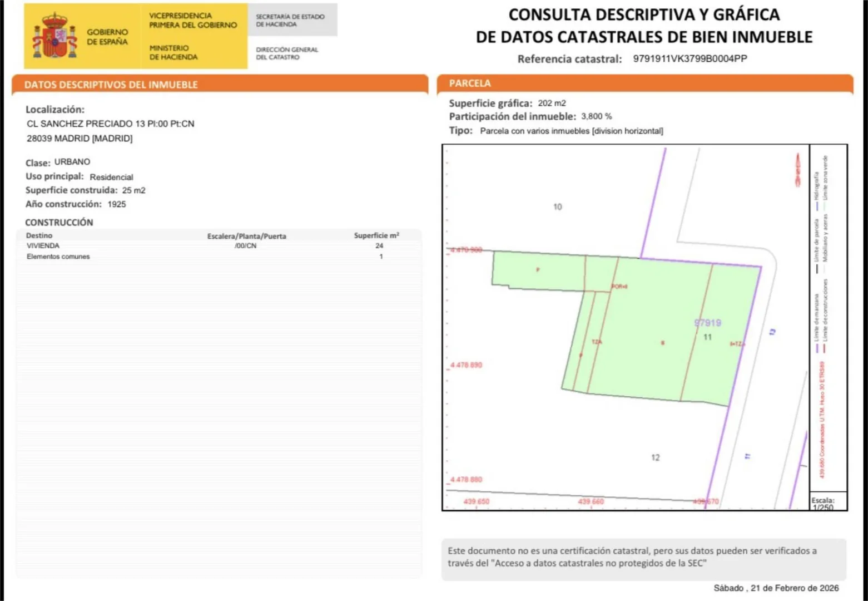This screenshot has width=868, height=601.
Task: Select the 'Elementos comunes' table row
Action: pyautogui.click(x=58, y=257)
